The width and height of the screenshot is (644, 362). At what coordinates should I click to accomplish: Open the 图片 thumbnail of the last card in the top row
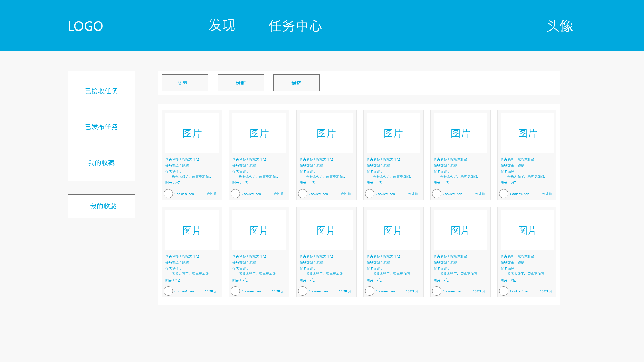(528, 133)
